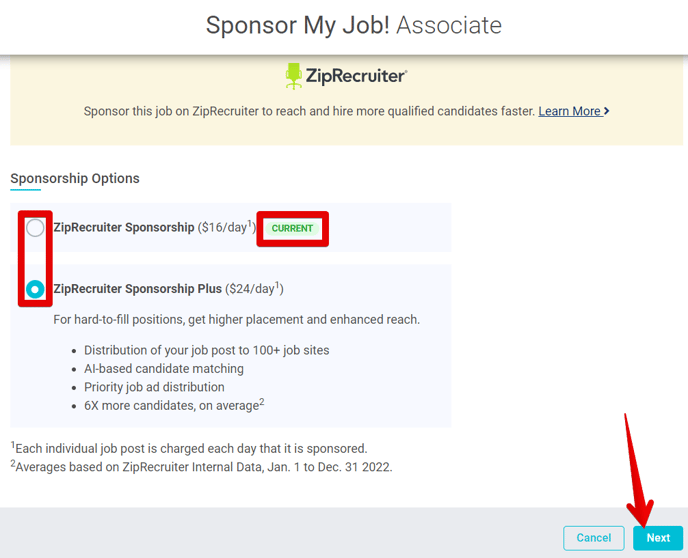Click the 'AI-based candidate matching' bullet
This screenshot has width=688, height=558.
tap(164, 368)
